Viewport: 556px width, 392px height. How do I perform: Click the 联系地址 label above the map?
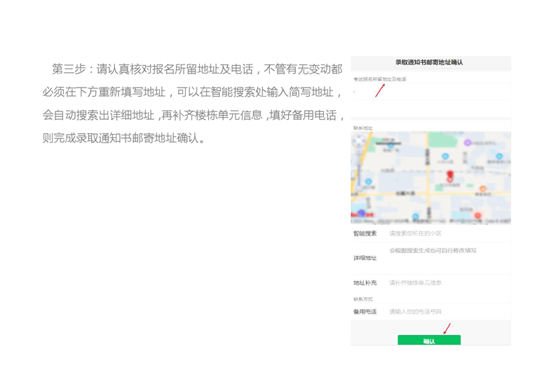coord(362,128)
